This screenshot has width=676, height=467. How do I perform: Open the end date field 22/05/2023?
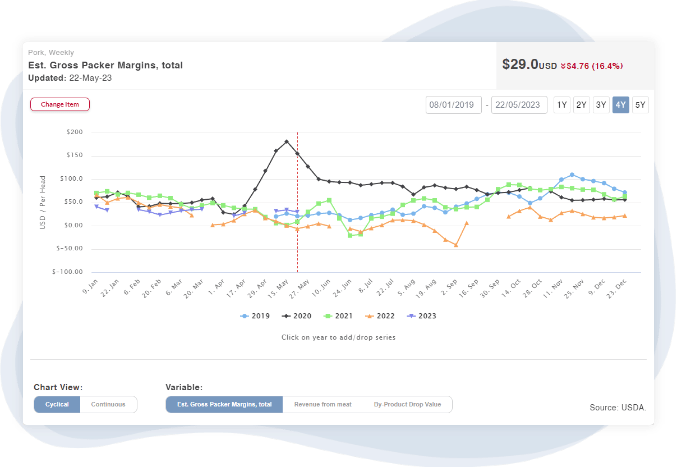520,105
